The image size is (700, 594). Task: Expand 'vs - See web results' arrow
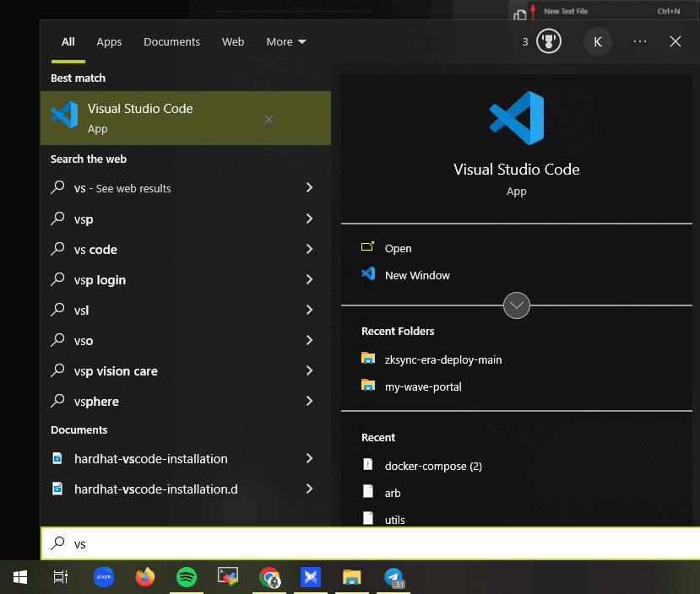coord(309,187)
